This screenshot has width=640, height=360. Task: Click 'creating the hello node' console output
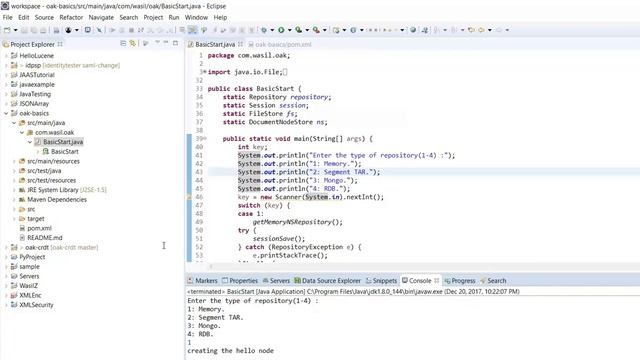(231, 351)
